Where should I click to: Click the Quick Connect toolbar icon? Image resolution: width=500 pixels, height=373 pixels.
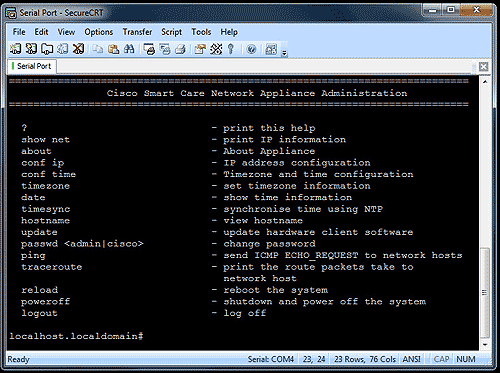(x=31, y=49)
